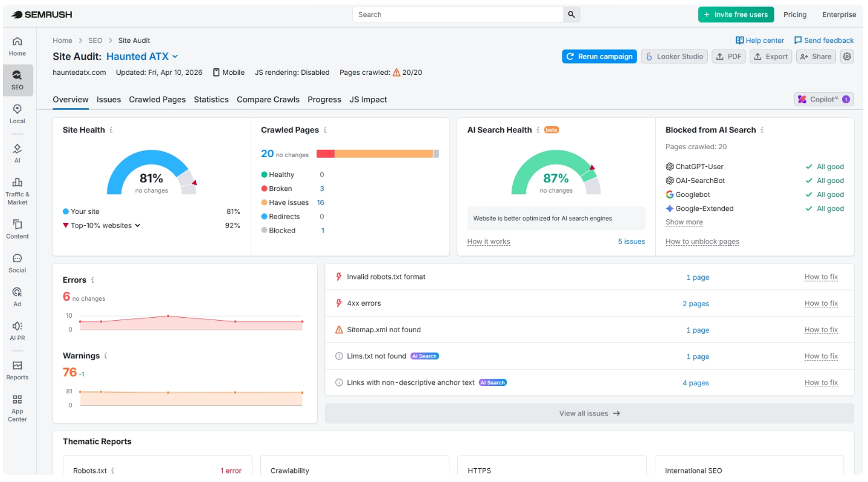Viewport: 868px width, 482px height.
Task: Click the Broken pages count 3
Action: coord(322,188)
